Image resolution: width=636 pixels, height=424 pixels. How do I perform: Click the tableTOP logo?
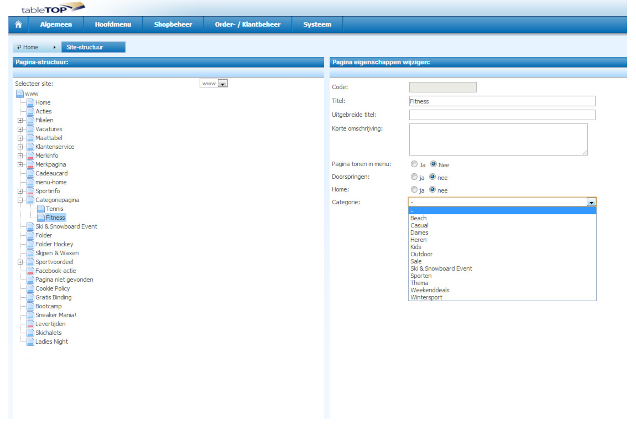53,8
